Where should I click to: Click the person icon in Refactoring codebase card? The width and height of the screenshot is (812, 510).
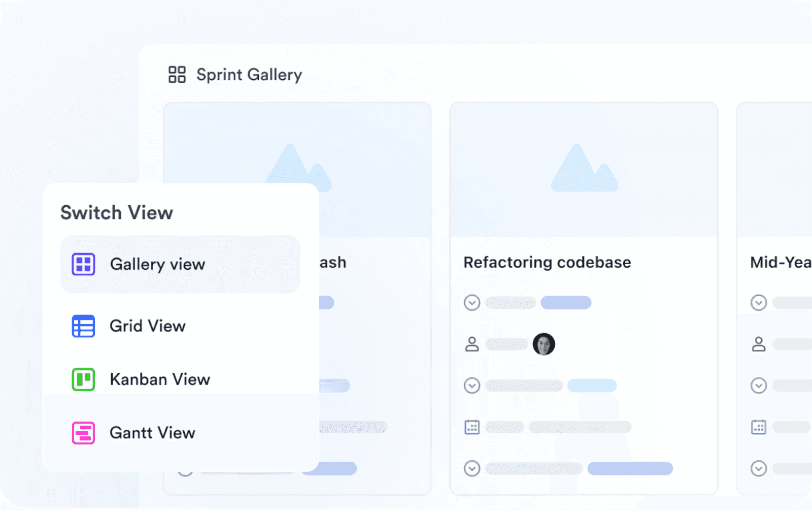pos(472,344)
